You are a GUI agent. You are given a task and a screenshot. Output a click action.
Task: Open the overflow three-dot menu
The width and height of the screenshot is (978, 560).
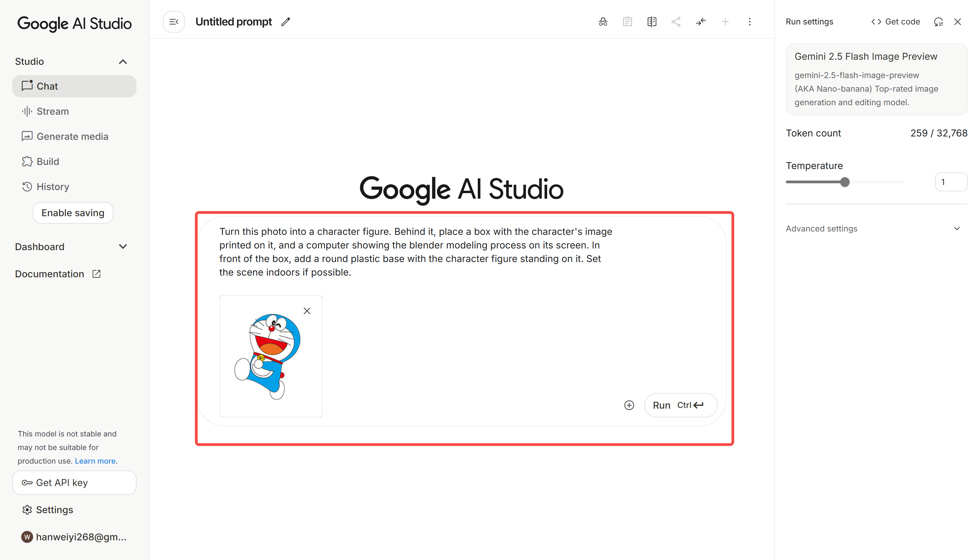point(750,21)
